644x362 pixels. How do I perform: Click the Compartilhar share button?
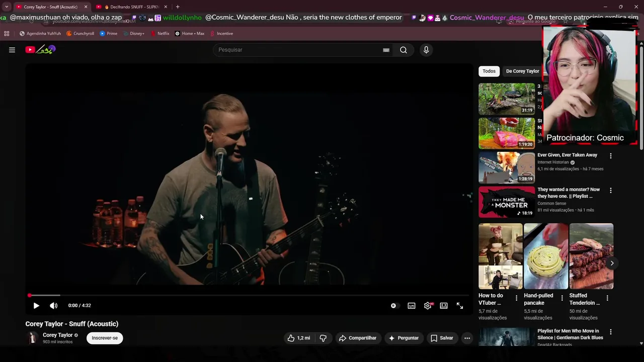pos(357,338)
